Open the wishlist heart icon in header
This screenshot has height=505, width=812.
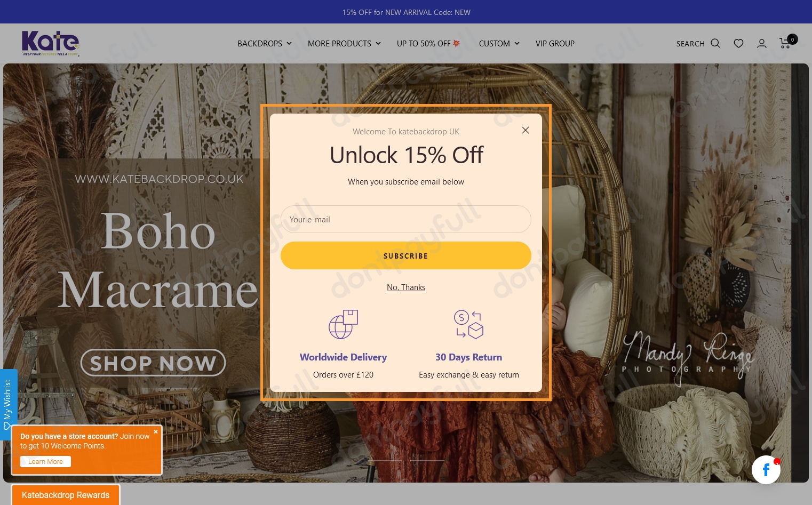coord(738,43)
